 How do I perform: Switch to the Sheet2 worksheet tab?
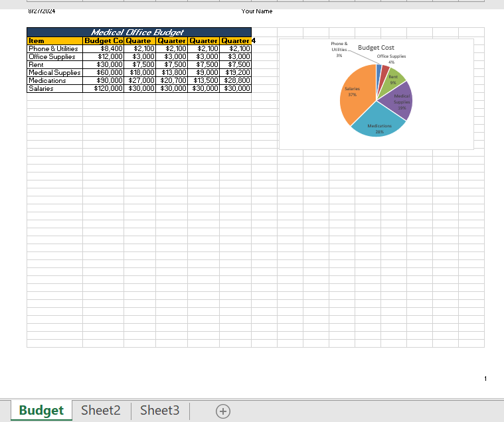(x=101, y=410)
